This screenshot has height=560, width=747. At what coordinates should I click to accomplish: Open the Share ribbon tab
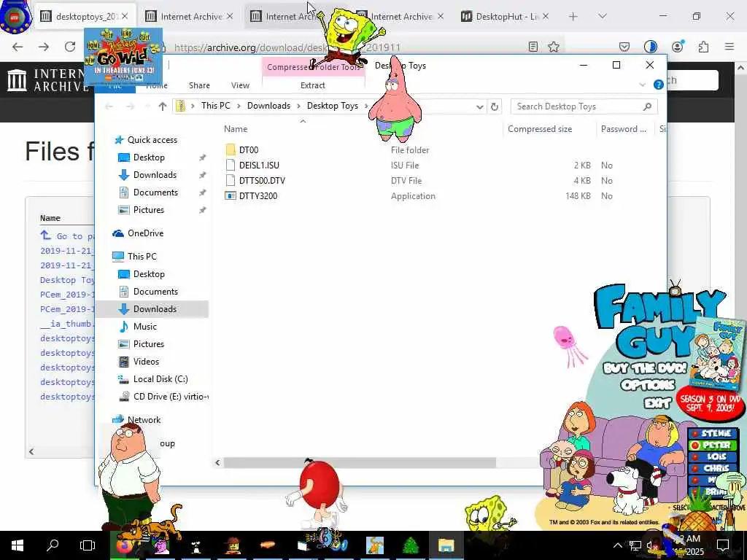[199, 85]
